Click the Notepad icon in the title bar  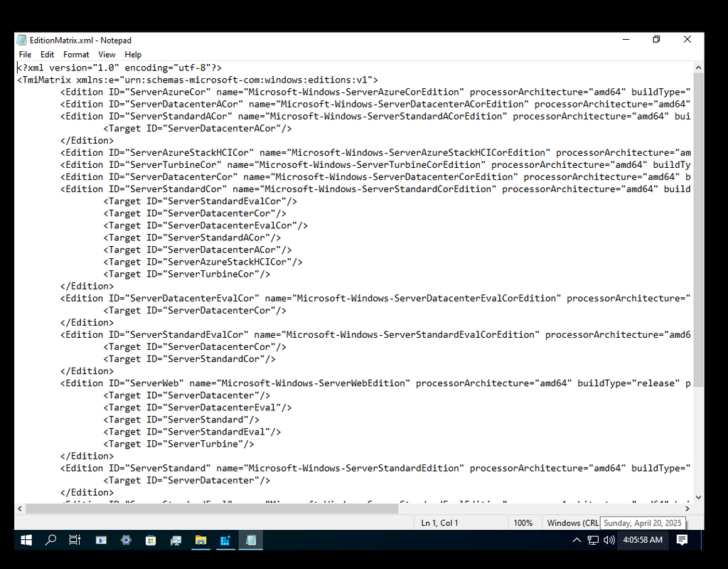click(21, 40)
